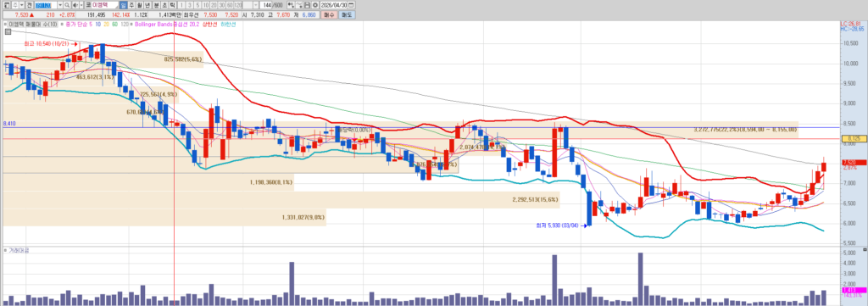Click the Bollinger Bands legend label
868x306 pixels.
point(154,25)
